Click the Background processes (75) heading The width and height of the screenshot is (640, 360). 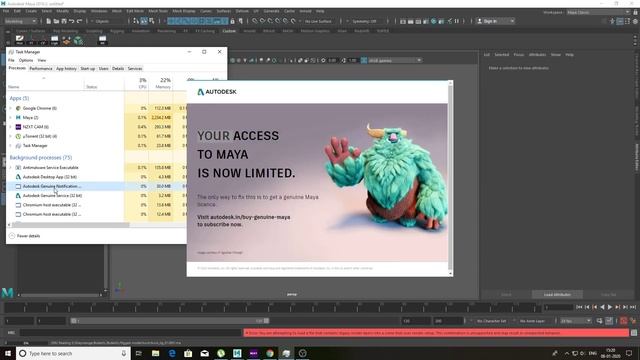pyautogui.click(x=41, y=158)
